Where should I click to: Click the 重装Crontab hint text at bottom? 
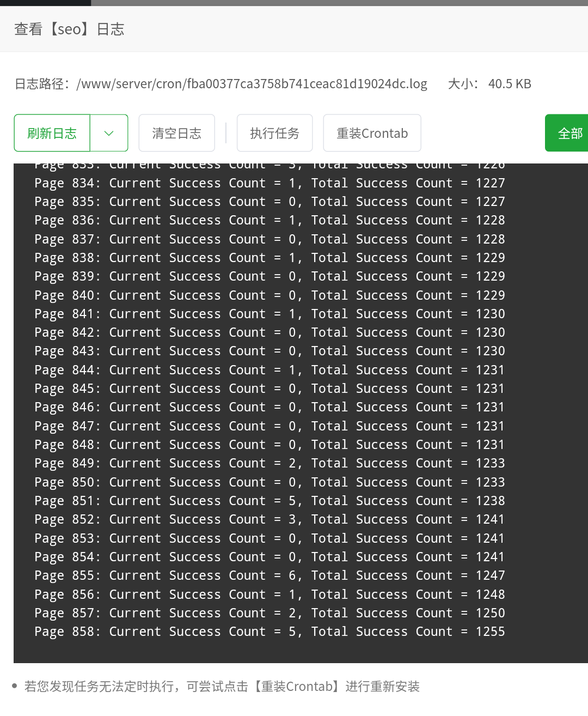(222, 687)
